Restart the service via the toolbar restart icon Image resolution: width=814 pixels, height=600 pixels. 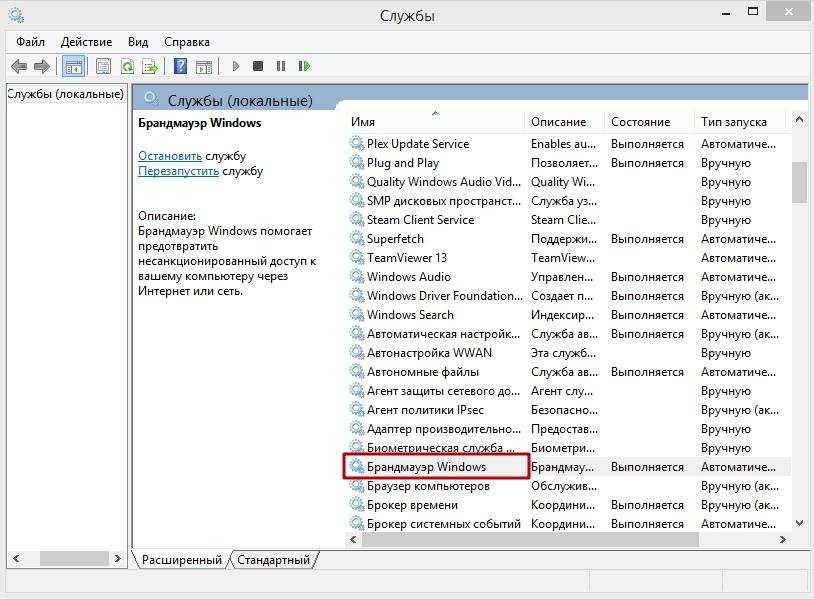point(304,67)
